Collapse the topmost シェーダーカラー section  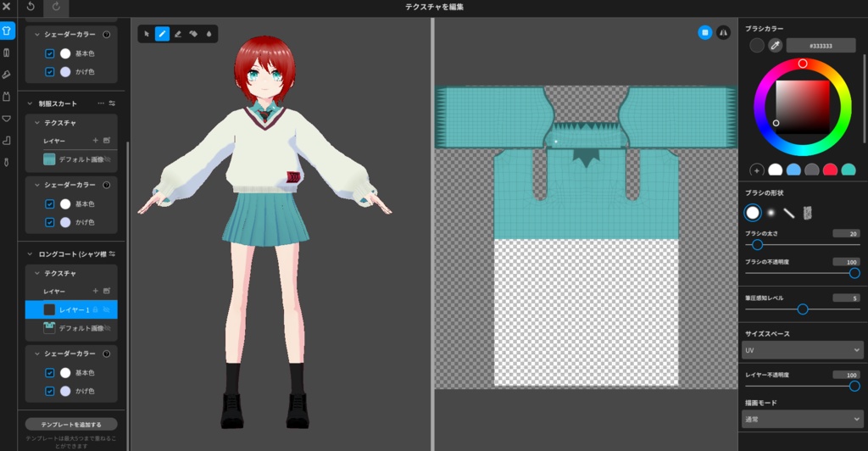coord(37,34)
